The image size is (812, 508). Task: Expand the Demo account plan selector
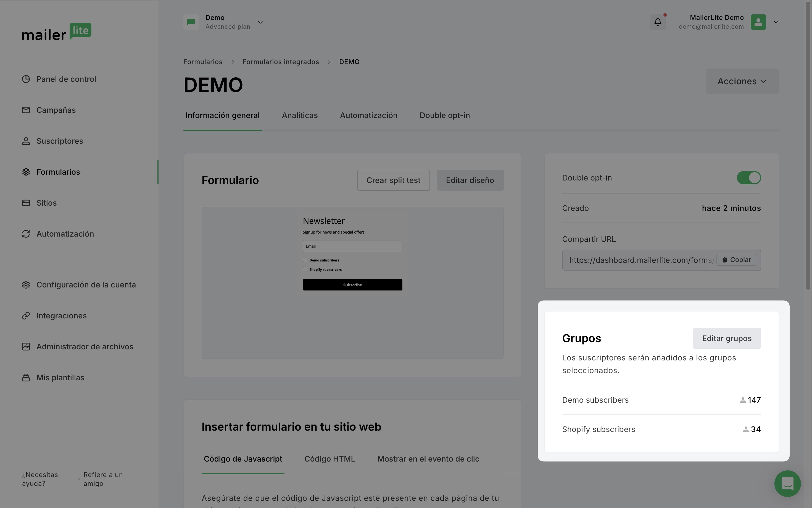pyautogui.click(x=260, y=22)
